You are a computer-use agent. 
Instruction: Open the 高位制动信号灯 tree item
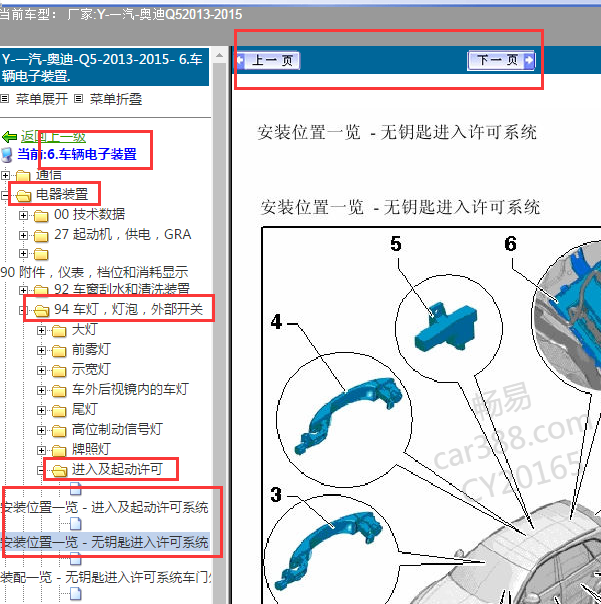[x=118, y=430]
